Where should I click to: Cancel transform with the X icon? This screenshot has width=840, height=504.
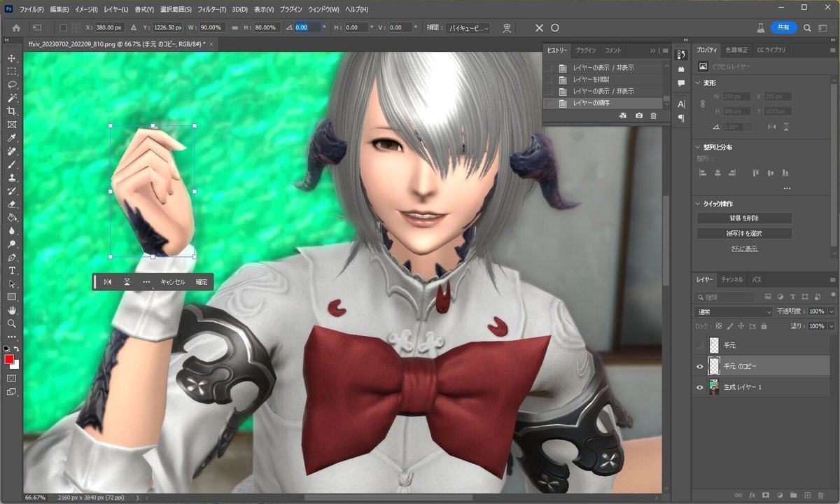[539, 28]
